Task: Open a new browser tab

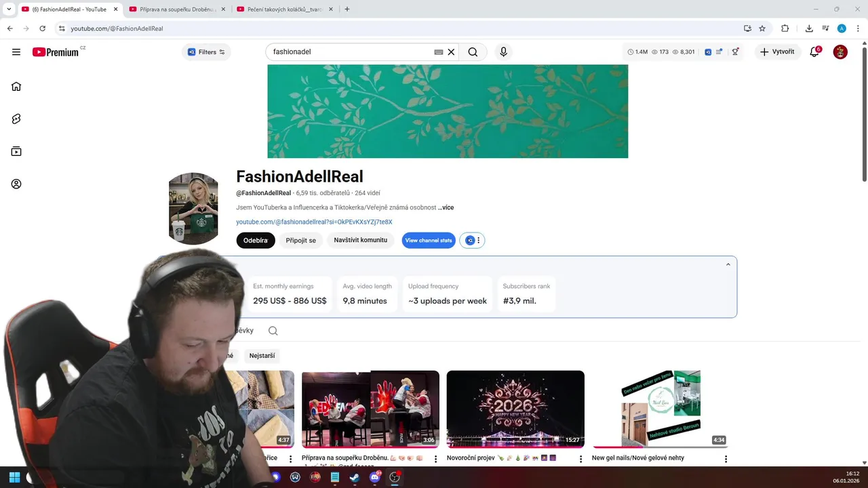Action: [x=347, y=9]
